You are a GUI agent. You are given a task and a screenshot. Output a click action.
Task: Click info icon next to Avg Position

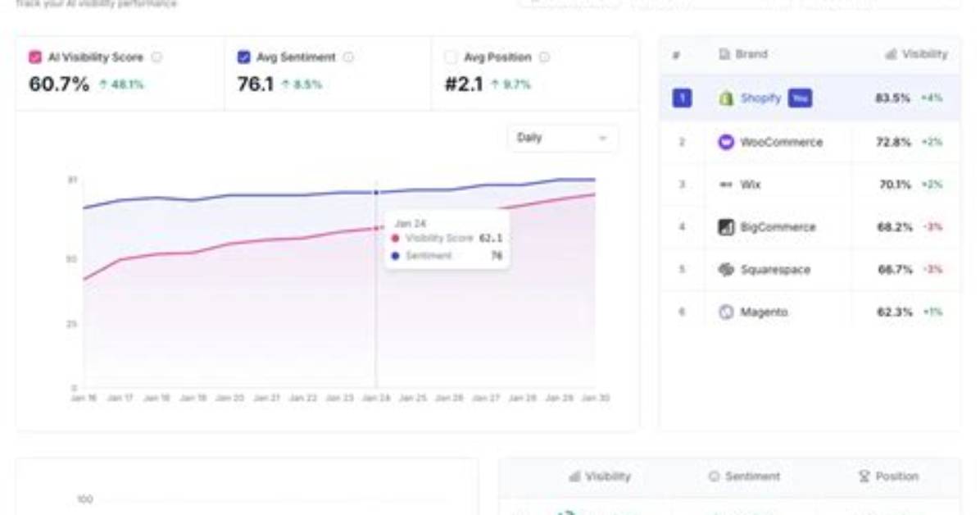click(x=544, y=57)
